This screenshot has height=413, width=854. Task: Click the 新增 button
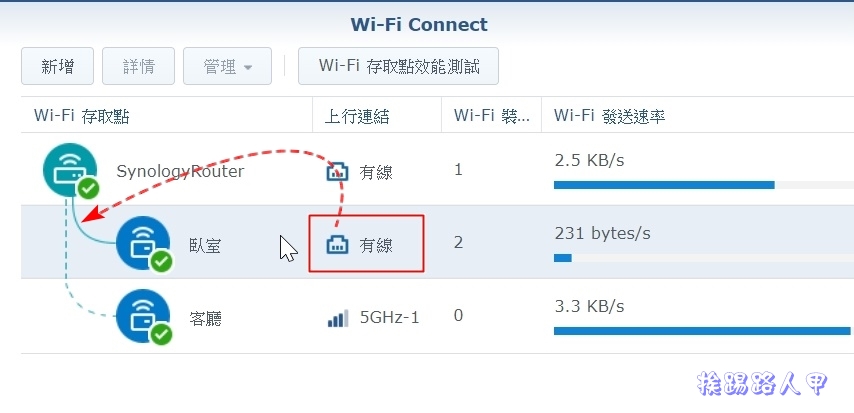pos(57,66)
